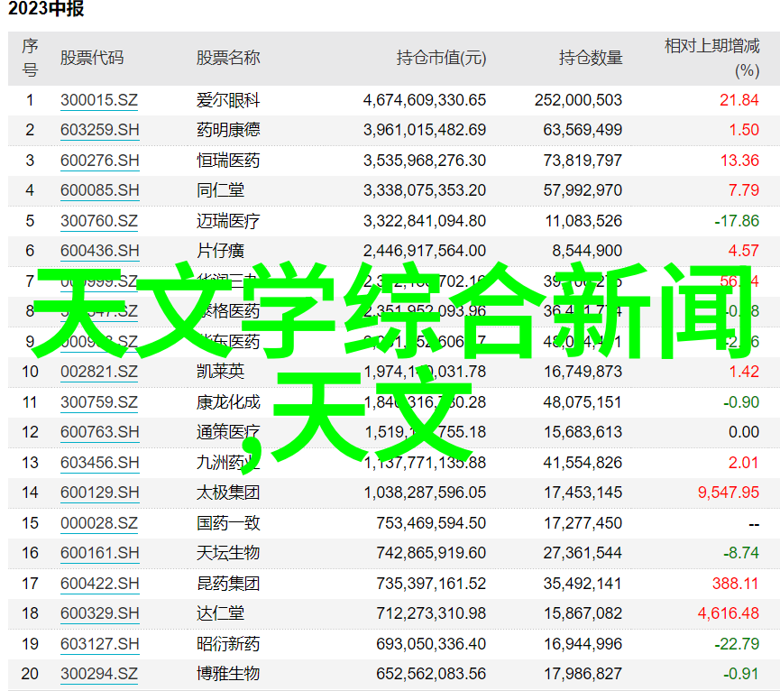Screen dimensions: 780x700
Task: Open stock code link 300294.SZ
Action: 99,674
